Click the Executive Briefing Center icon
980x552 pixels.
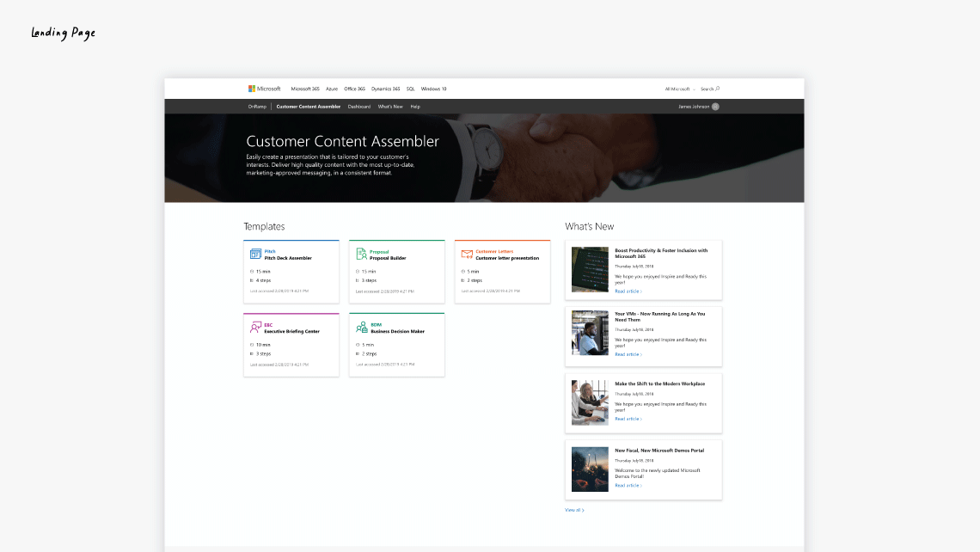[255, 327]
